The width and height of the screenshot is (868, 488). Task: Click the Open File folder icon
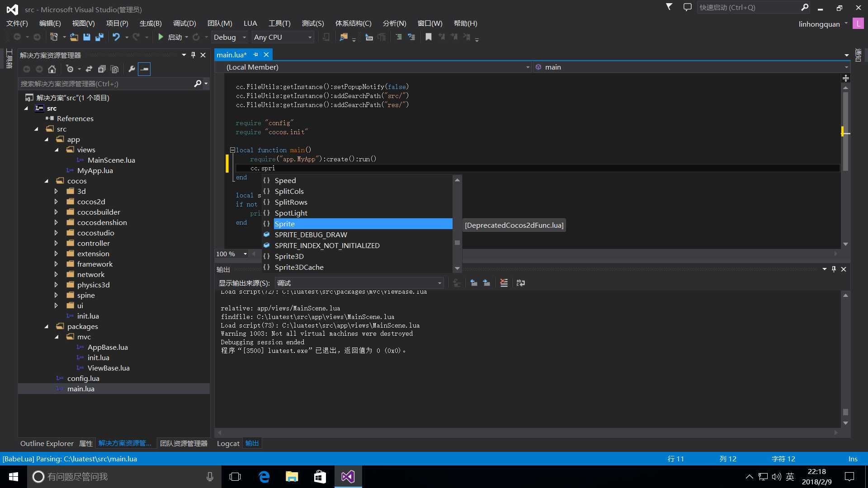pos(74,37)
